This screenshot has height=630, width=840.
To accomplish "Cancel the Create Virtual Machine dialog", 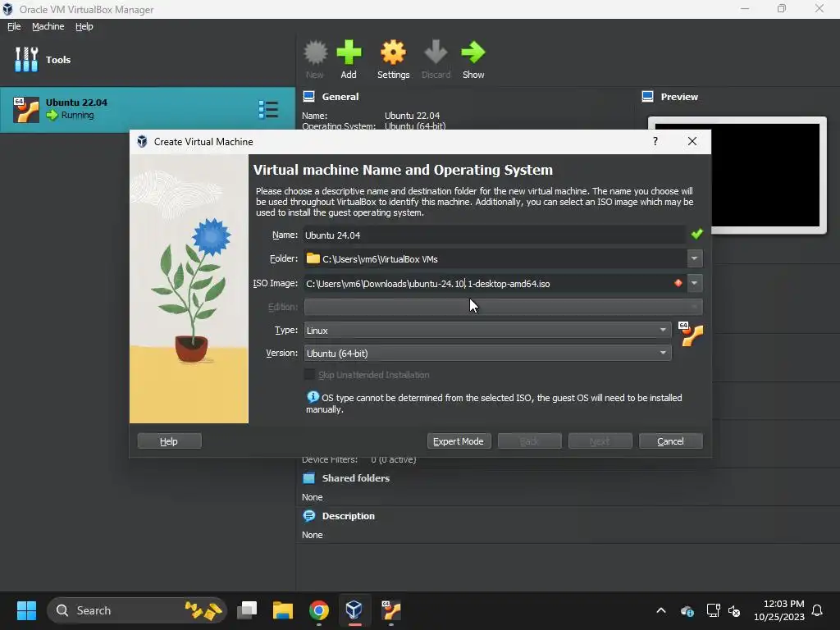I will 671,441.
